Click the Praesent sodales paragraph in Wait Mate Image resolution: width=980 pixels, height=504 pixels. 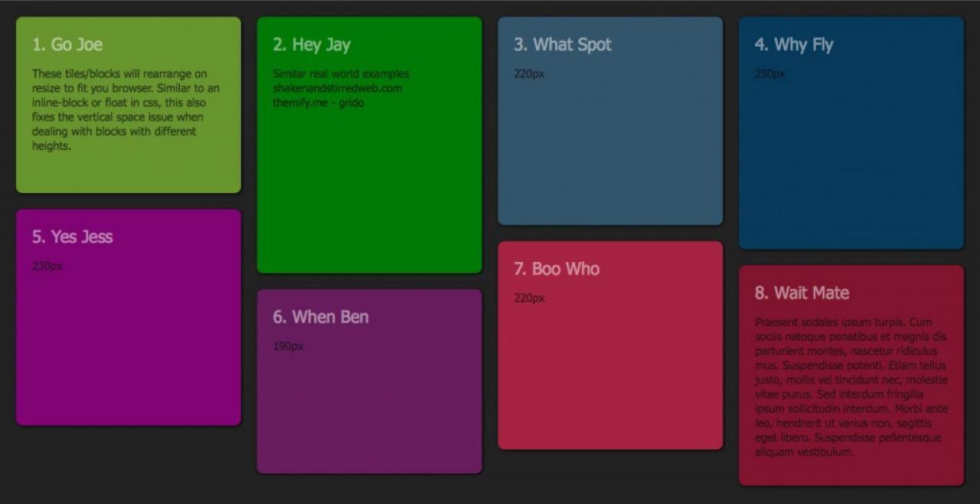click(x=851, y=387)
